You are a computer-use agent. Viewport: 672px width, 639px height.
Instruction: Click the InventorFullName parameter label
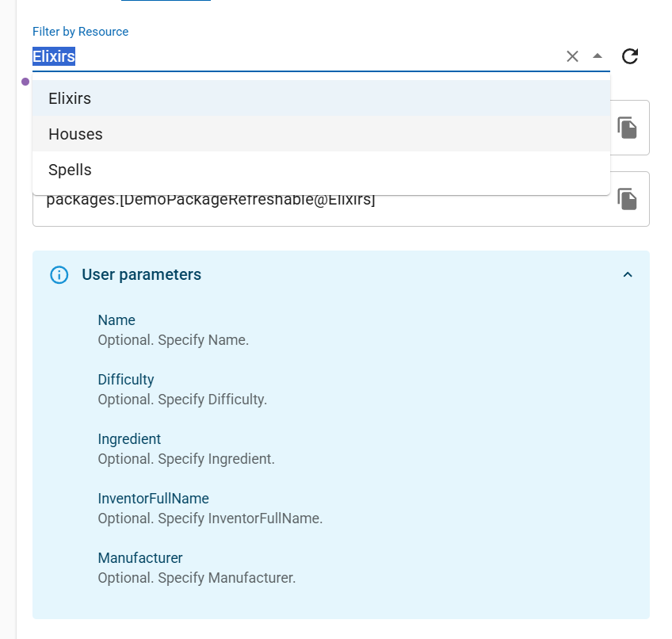[x=153, y=499]
